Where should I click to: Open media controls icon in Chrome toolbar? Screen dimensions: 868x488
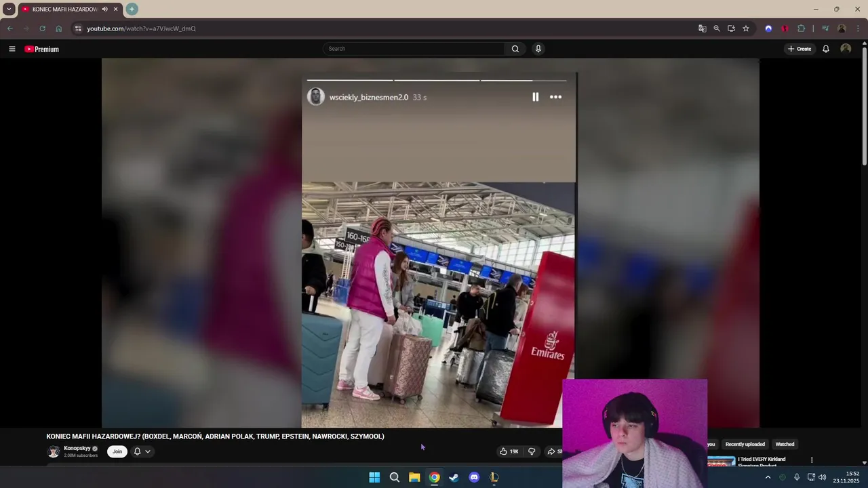pos(825,28)
